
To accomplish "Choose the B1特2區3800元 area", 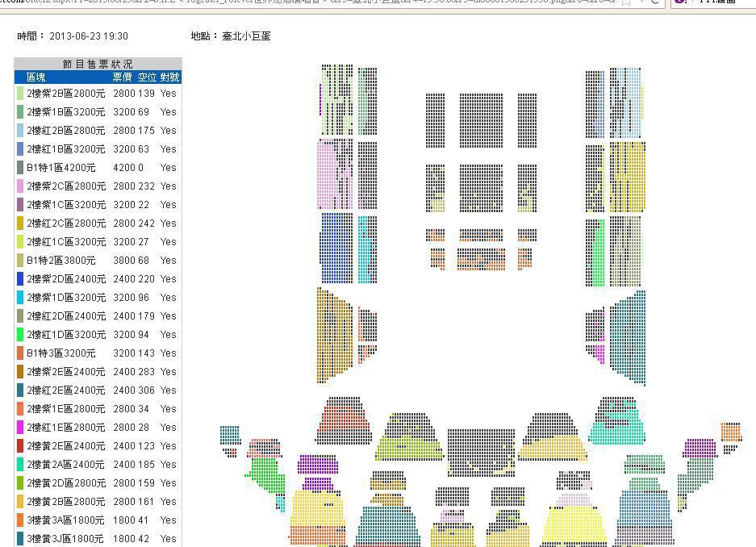I will click(98, 261).
